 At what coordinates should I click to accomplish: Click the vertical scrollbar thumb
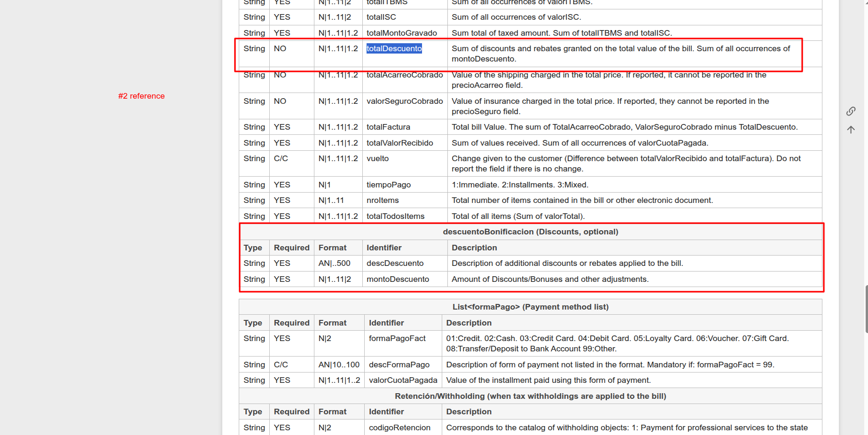pos(866,309)
